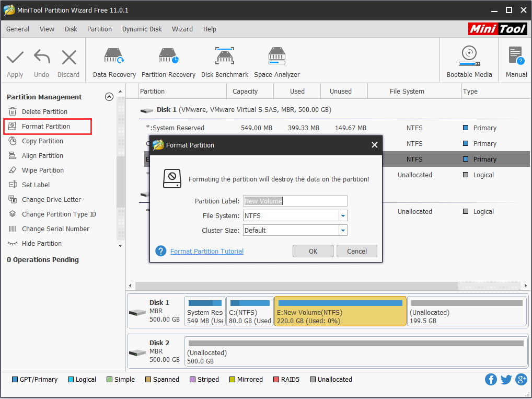532x399 pixels.
Task: Select Disk 1 drive icon in disk map
Action: pyautogui.click(x=137, y=312)
